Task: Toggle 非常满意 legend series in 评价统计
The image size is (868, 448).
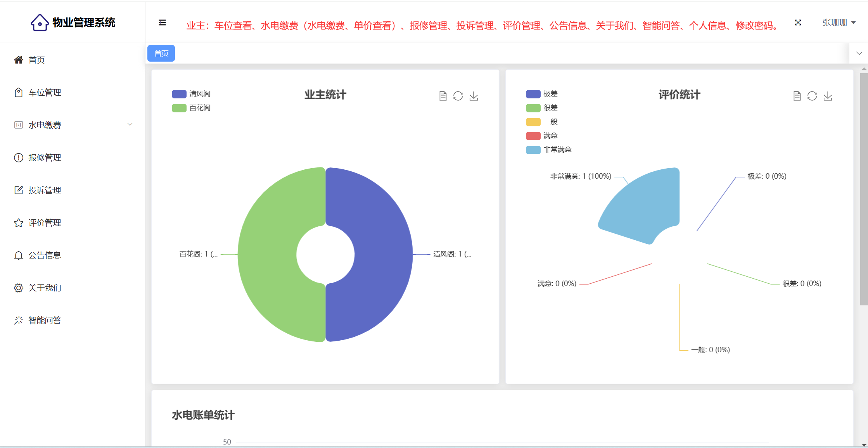Action: pos(548,150)
